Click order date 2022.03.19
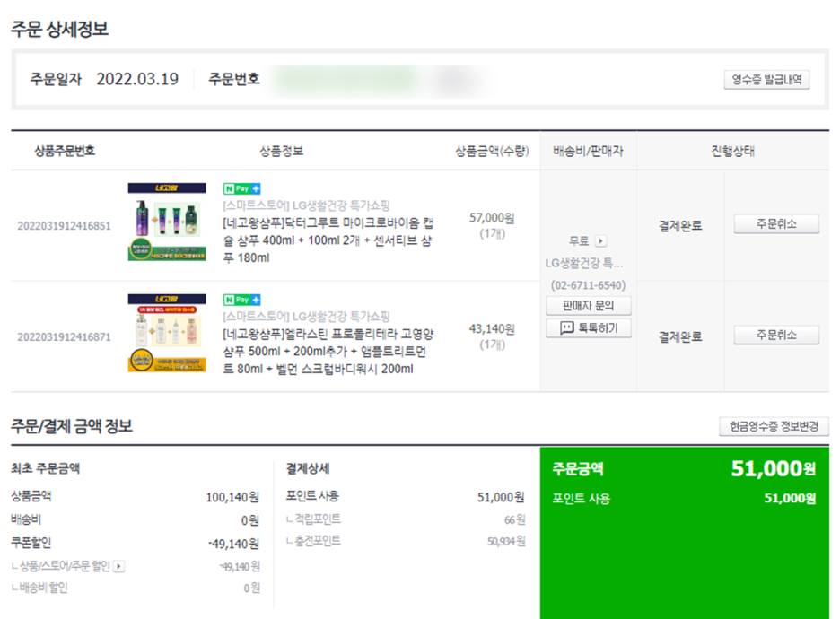 pos(137,79)
